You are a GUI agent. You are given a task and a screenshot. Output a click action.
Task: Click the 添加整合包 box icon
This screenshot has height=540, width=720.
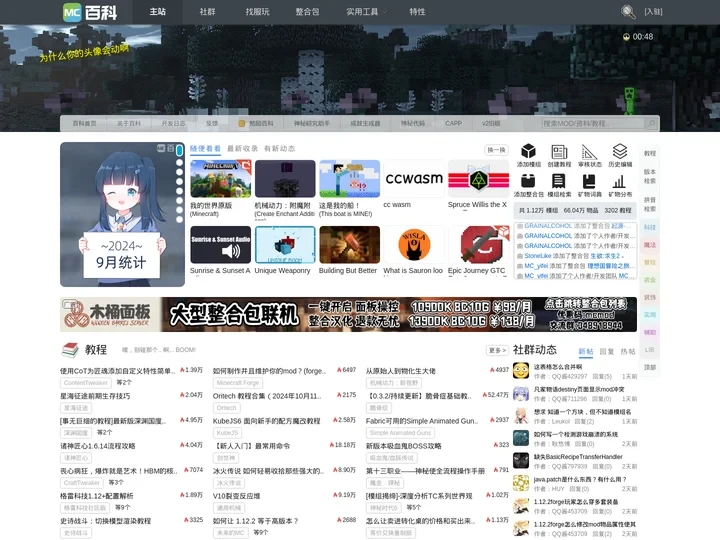(528, 181)
